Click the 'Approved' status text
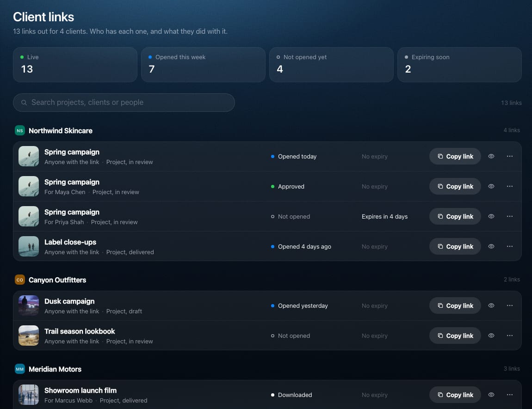 tap(291, 186)
